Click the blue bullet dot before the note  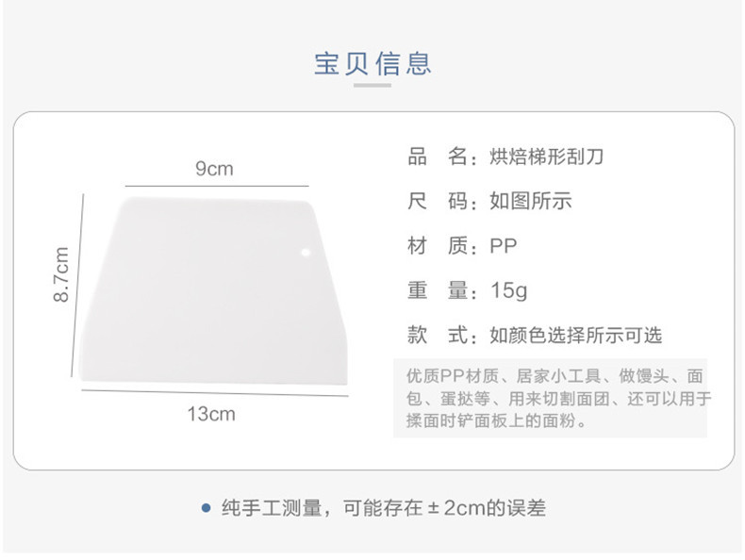[x=206, y=508]
